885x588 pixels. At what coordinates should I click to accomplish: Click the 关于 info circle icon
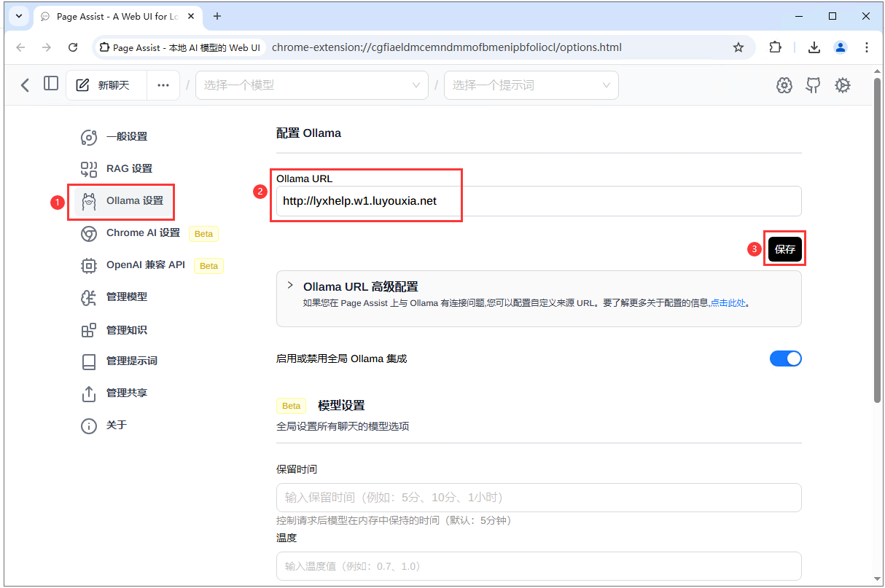click(88, 426)
